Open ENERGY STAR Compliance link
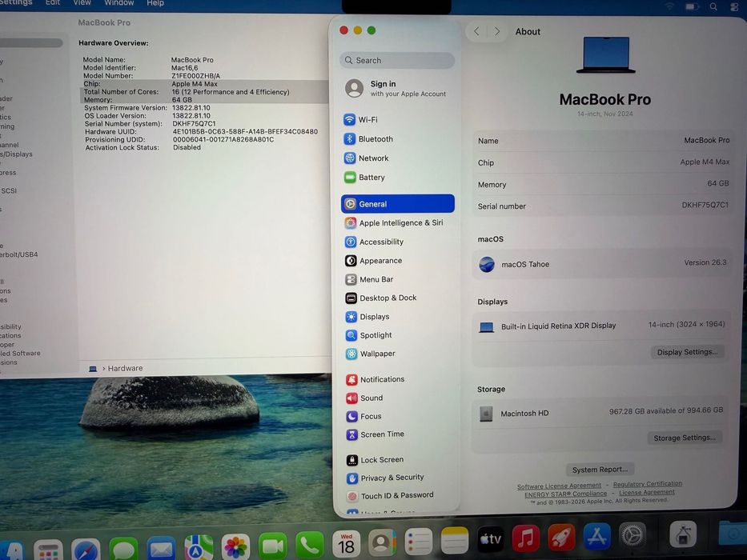 565,494
